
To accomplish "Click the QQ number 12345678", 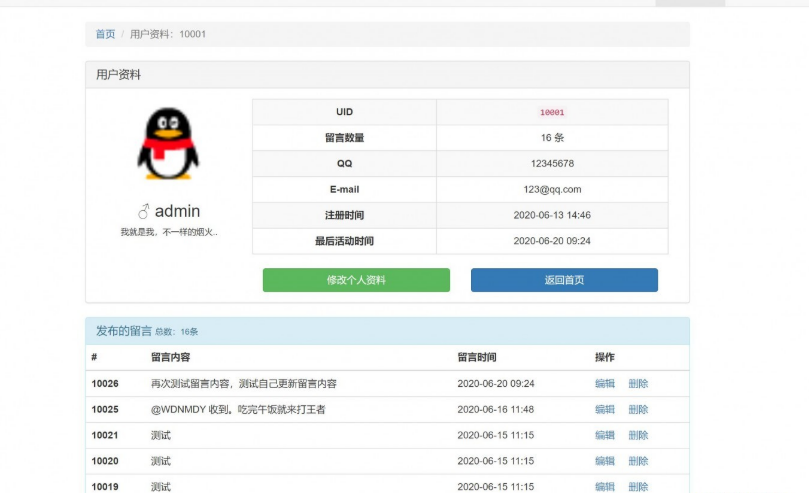I will (x=552, y=163).
